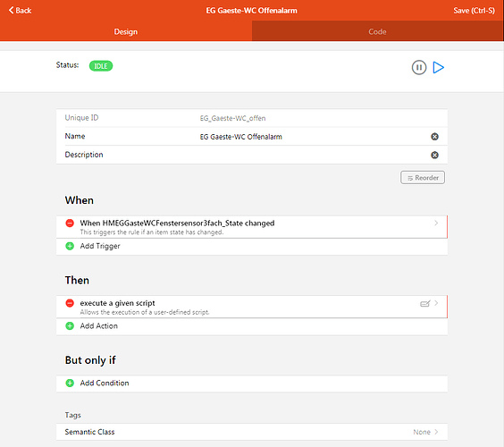The image size is (504, 447).
Task: Switch to the Design tab
Action: (126, 31)
